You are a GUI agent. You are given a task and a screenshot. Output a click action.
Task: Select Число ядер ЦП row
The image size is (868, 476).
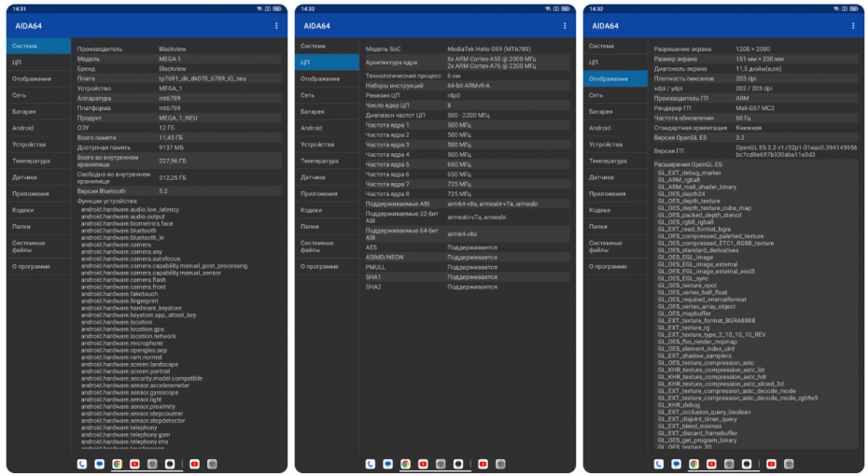pos(467,105)
